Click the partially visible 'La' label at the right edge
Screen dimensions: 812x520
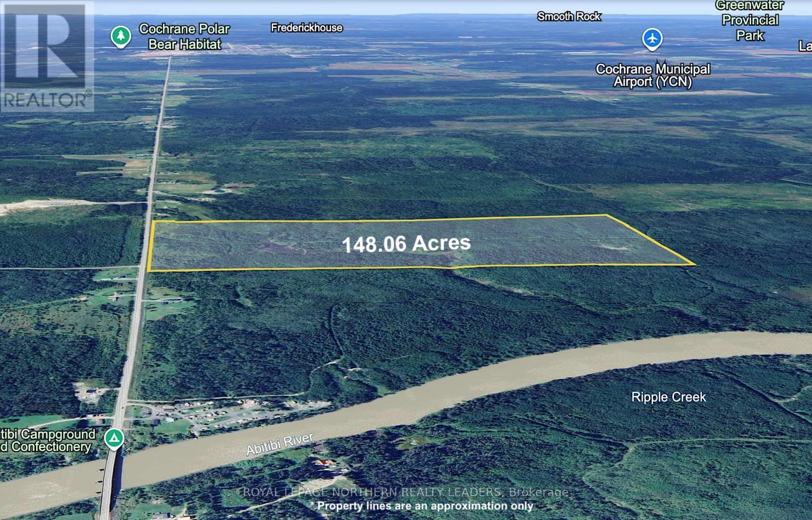pos(805,46)
